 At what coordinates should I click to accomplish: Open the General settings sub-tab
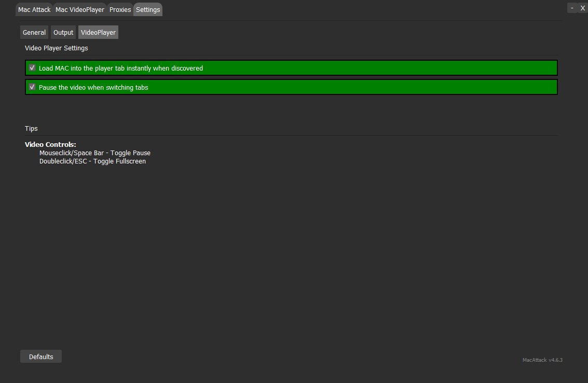click(x=34, y=32)
